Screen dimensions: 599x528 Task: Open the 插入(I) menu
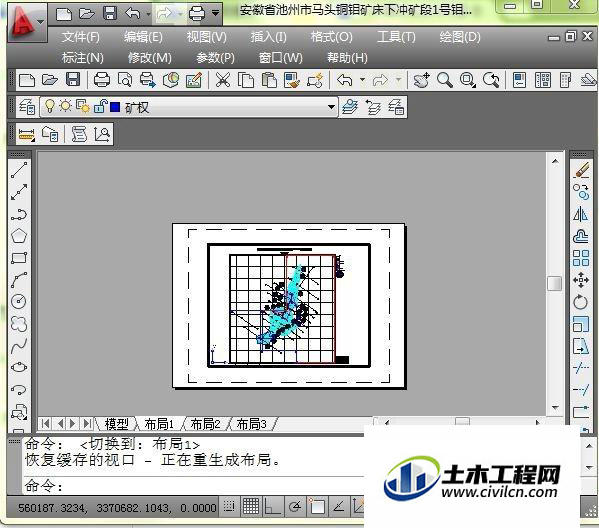[x=268, y=37]
